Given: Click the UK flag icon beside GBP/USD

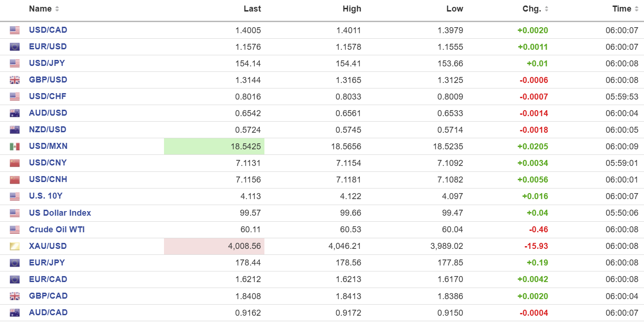Looking at the screenshot, I should pyautogui.click(x=15, y=80).
